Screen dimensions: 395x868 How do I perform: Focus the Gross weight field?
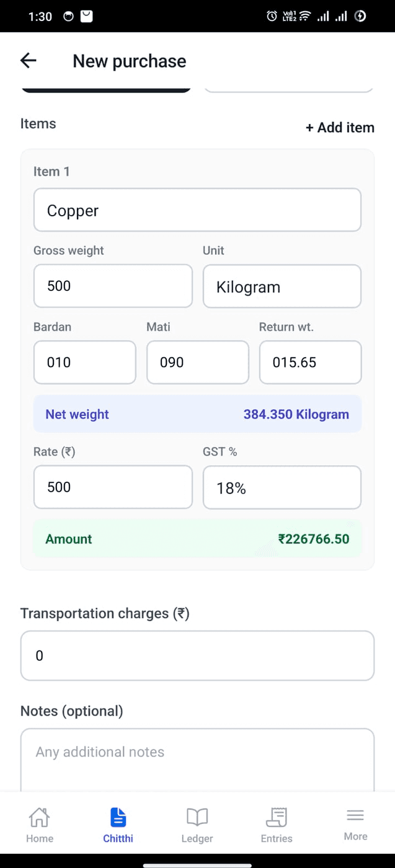(113, 286)
